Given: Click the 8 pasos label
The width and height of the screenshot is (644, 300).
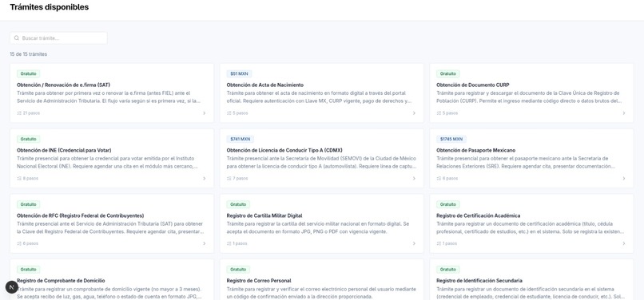Looking at the screenshot, I should coord(30,179).
